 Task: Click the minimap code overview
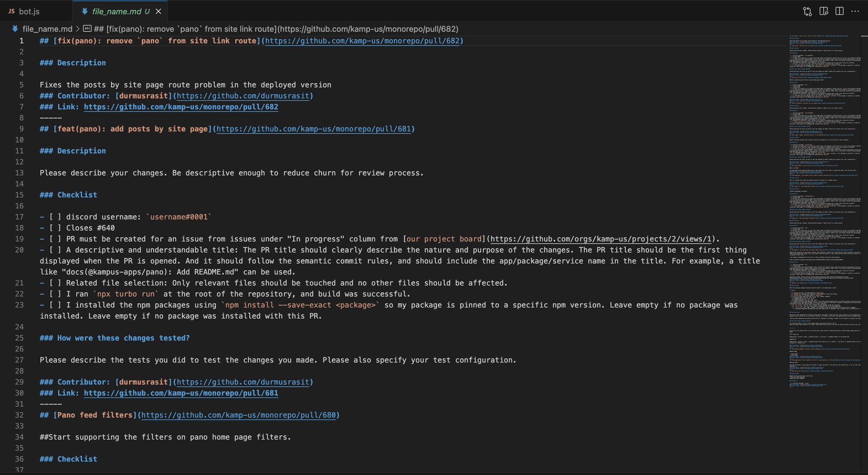pyautogui.click(x=825, y=211)
